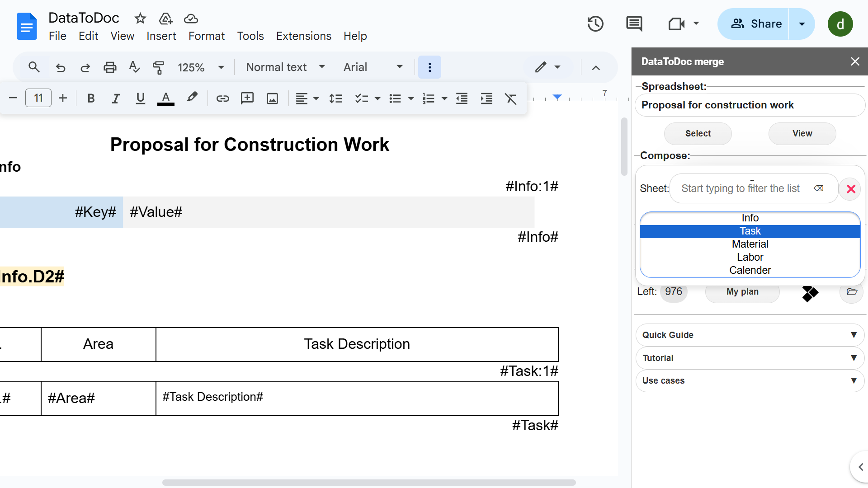Open the editing mode pencil dropdown

point(547,67)
